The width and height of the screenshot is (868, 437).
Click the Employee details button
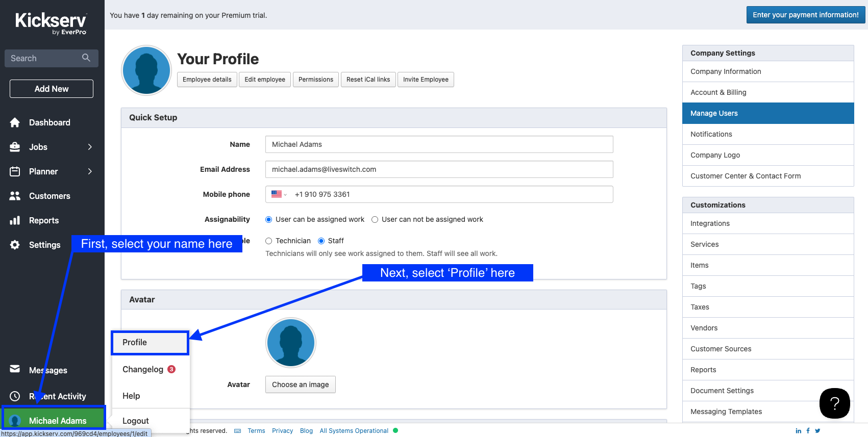coord(207,80)
